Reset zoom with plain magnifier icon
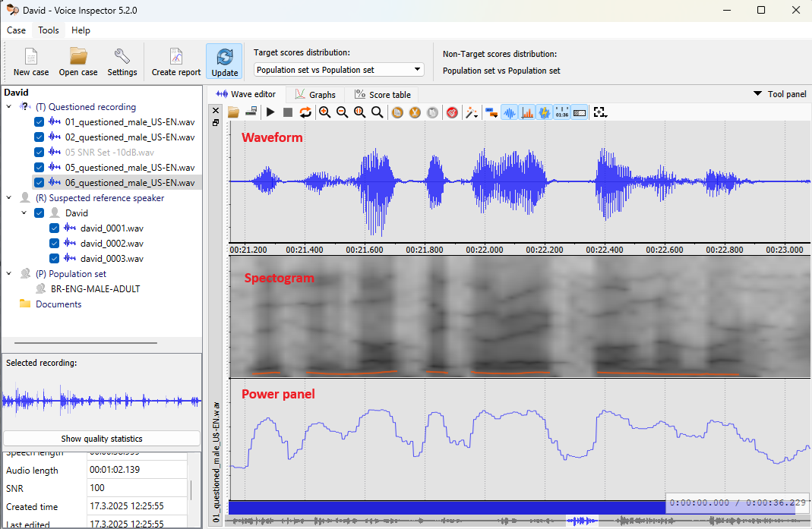 [x=378, y=112]
